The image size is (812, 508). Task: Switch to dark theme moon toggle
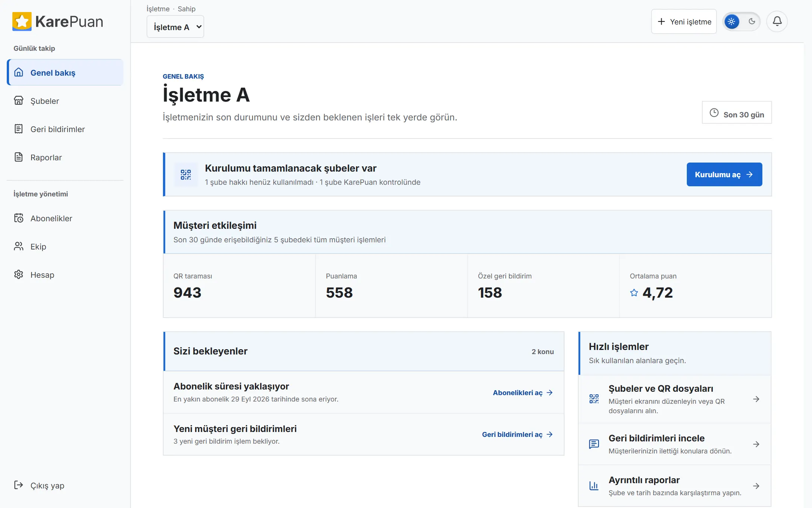752,21
